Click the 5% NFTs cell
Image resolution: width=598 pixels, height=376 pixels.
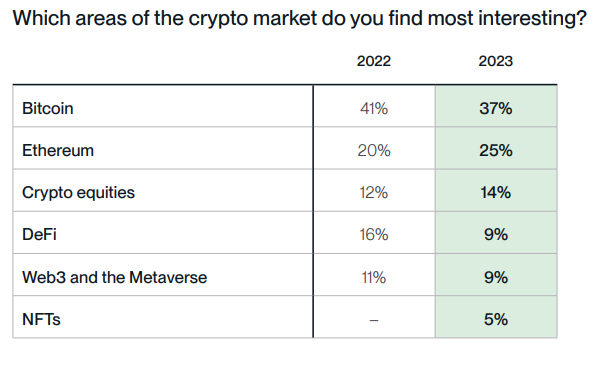click(496, 319)
